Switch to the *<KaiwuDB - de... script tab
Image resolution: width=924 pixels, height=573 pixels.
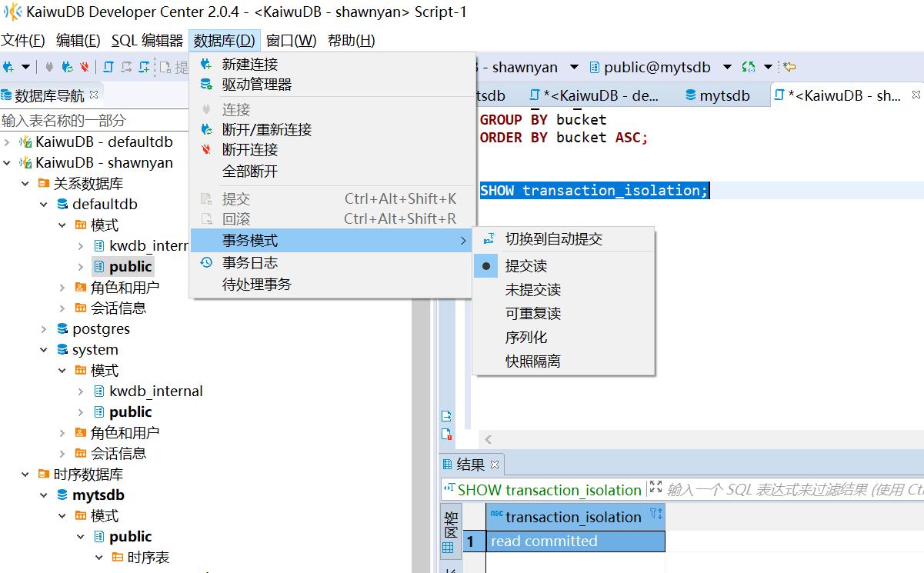tap(593, 95)
